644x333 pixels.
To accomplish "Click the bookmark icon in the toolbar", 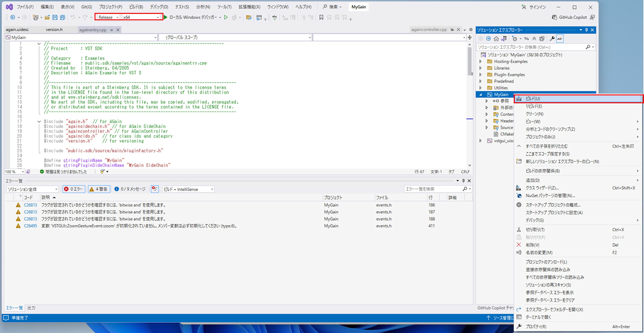I will 321,17.
